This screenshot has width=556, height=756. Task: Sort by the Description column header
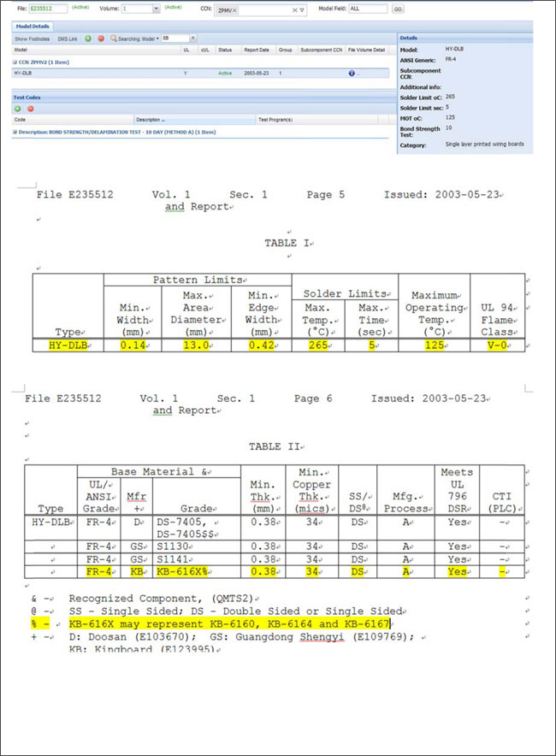(150, 120)
